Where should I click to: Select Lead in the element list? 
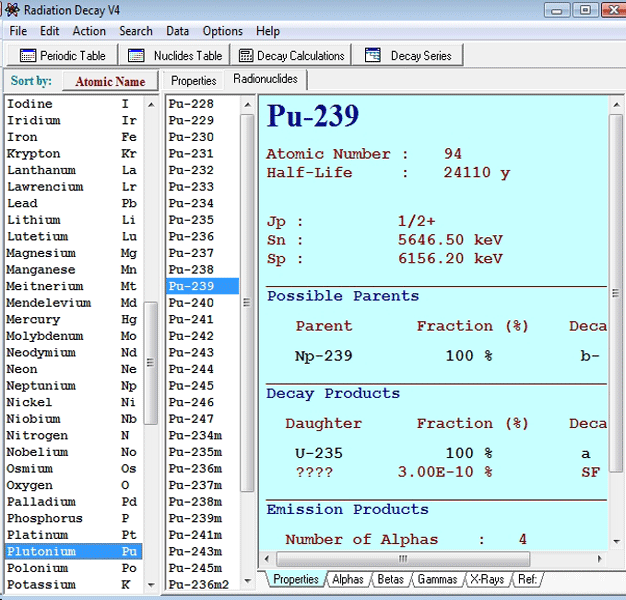click(73, 203)
